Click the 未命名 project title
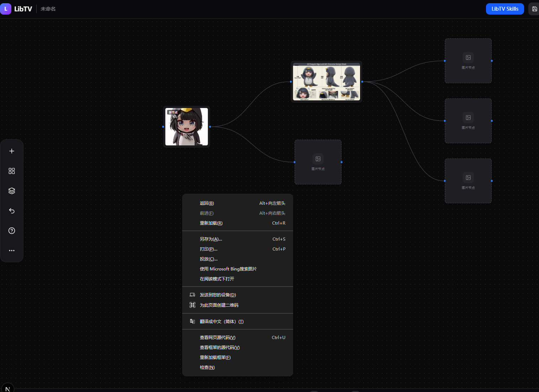Image resolution: width=539 pixels, height=392 pixels. (48, 9)
